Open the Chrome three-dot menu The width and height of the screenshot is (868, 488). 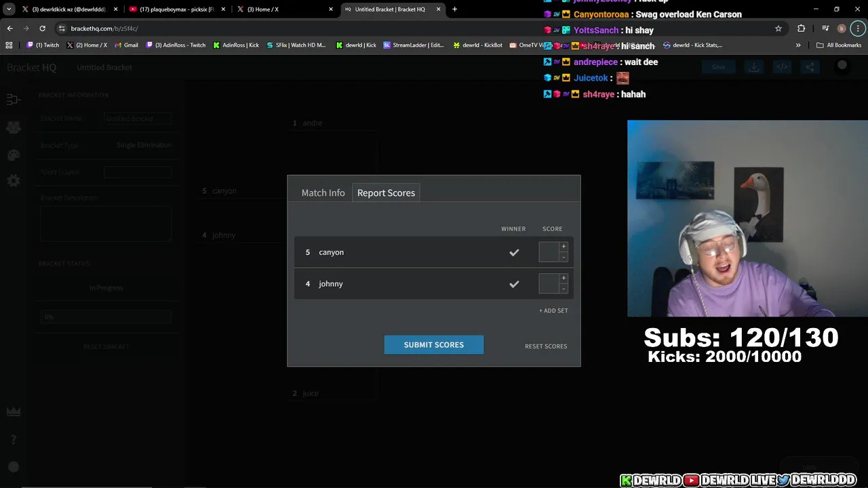(x=858, y=28)
